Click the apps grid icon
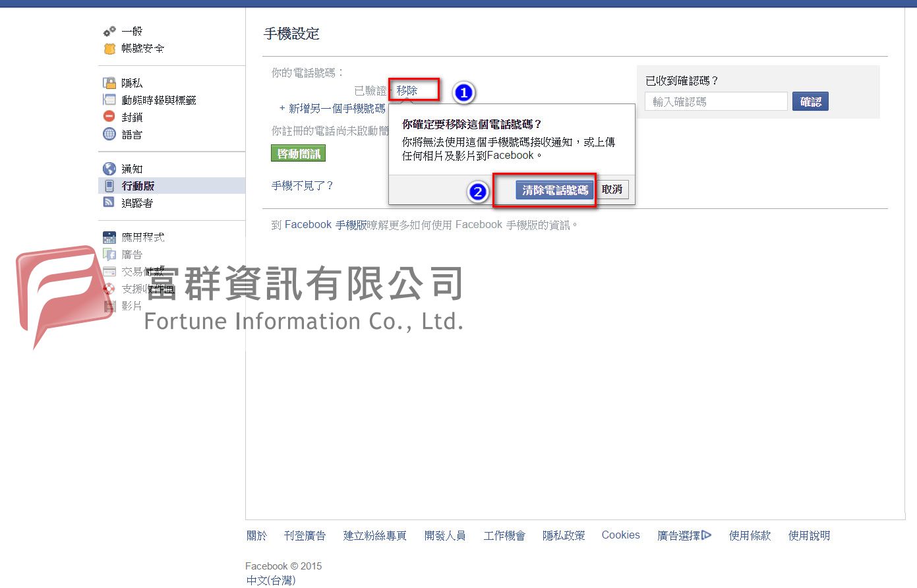 [x=109, y=237]
